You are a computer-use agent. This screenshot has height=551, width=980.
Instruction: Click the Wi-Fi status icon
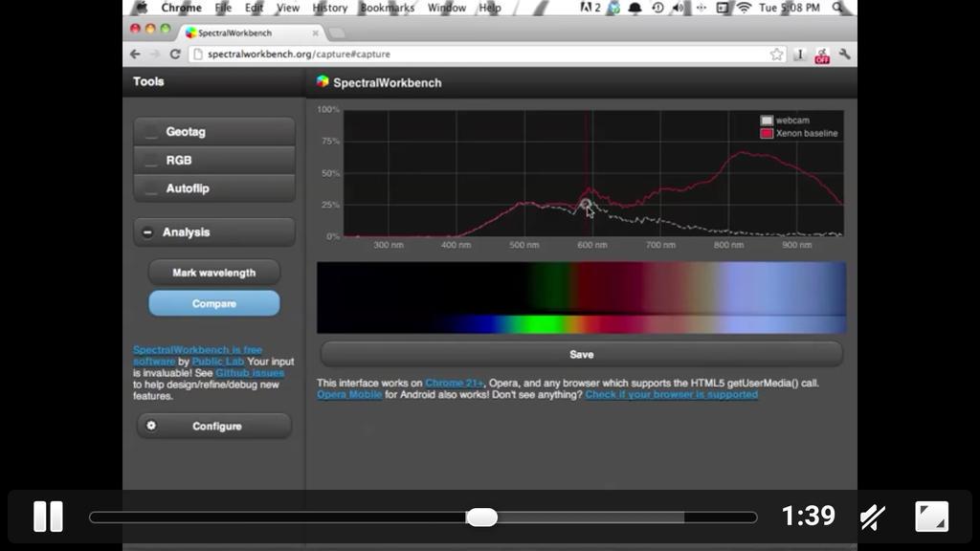[x=744, y=8]
